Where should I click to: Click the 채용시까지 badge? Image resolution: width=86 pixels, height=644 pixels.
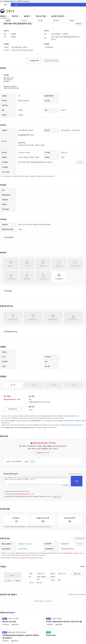coord(79,24)
